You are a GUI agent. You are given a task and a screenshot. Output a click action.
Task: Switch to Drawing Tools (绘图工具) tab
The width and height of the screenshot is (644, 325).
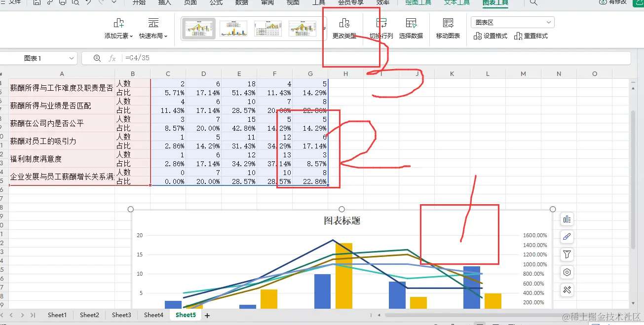418,3
